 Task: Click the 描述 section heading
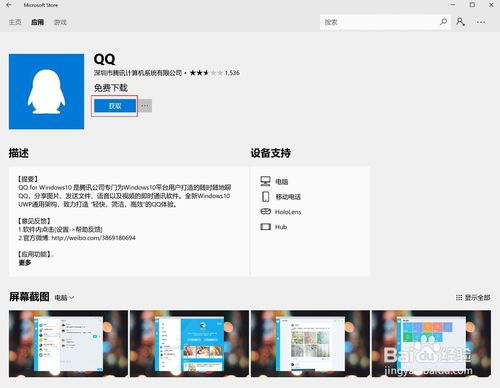click(x=19, y=153)
